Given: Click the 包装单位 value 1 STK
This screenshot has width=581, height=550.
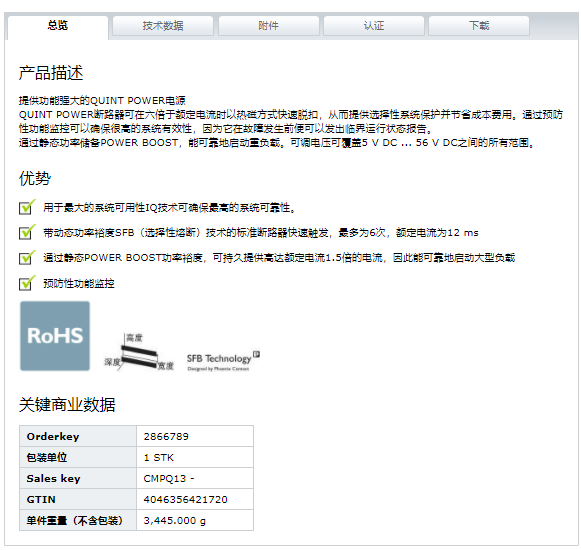Looking at the screenshot, I should [x=159, y=458].
